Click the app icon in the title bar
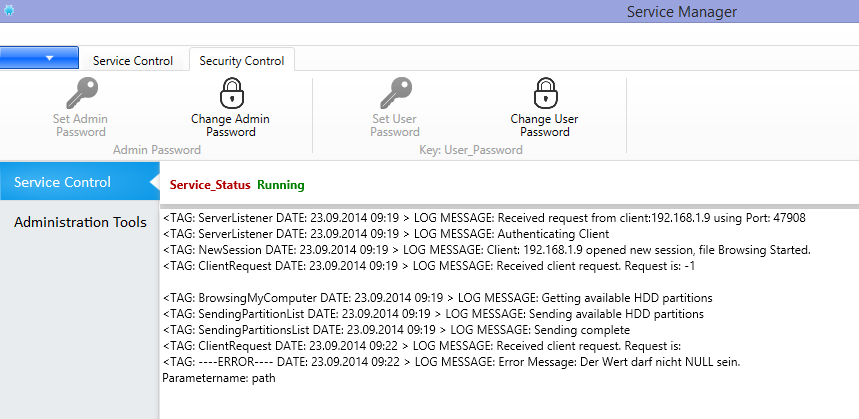859x419 pixels. [8, 10]
